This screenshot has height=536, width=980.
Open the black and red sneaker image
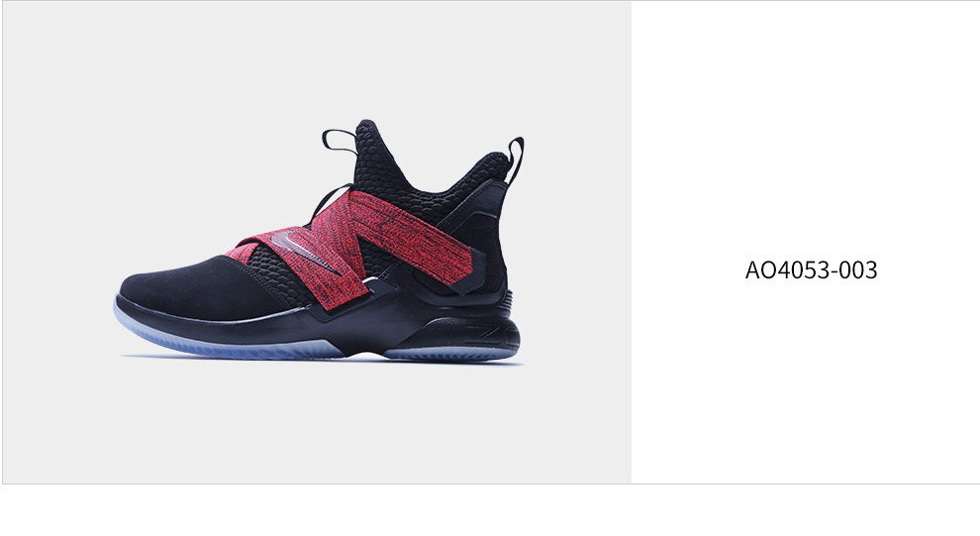(318, 240)
